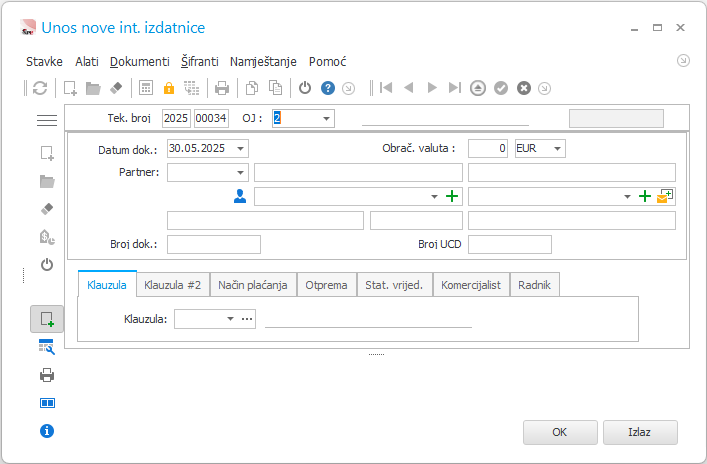This screenshot has width=707, height=464.
Task: Switch to Radnik tab
Action: click(x=535, y=285)
